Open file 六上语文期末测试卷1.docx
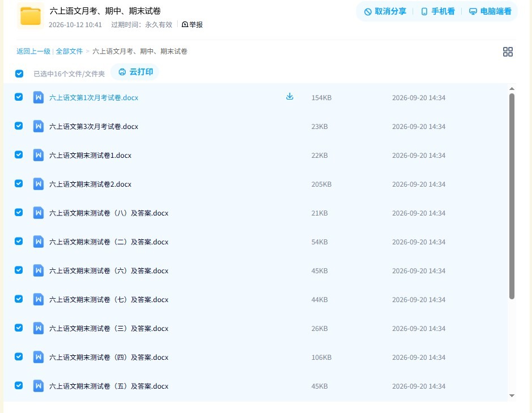The image size is (532, 413). (x=90, y=155)
